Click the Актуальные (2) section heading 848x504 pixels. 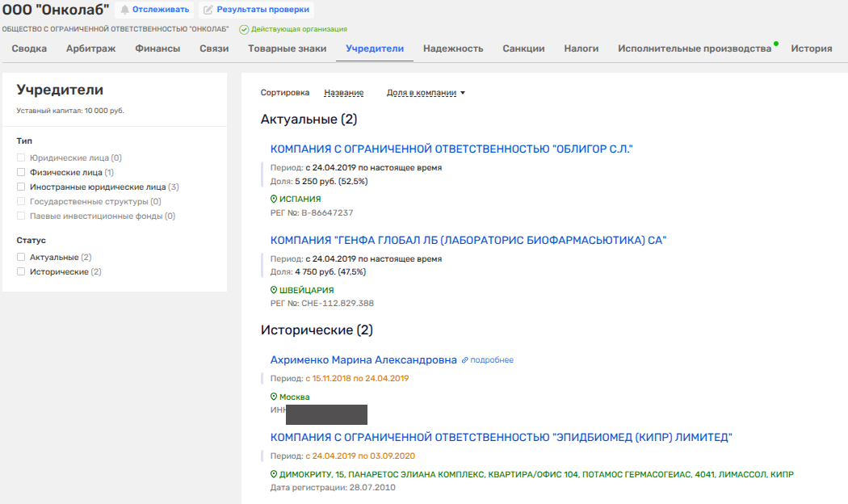tap(309, 120)
